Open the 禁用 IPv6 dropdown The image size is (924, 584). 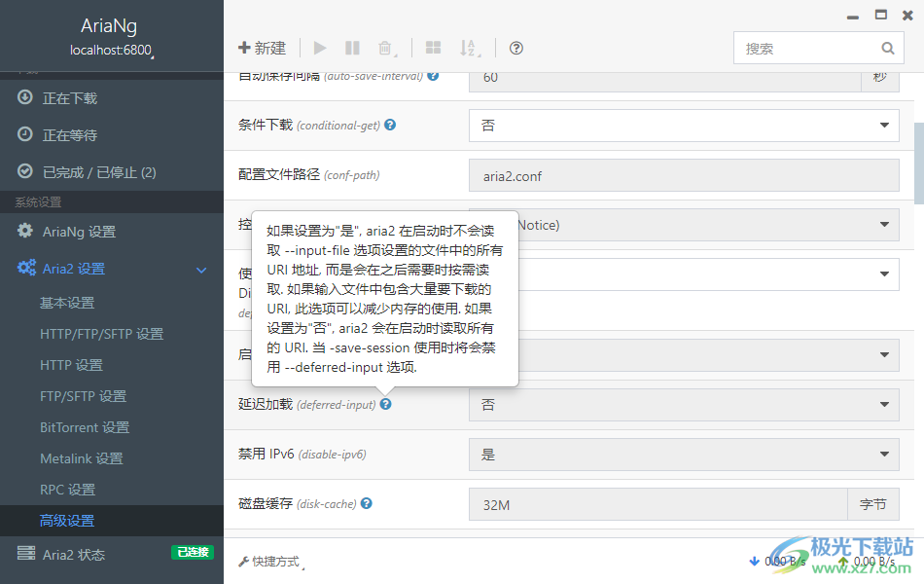pyautogui.click(x=684, y=455)
